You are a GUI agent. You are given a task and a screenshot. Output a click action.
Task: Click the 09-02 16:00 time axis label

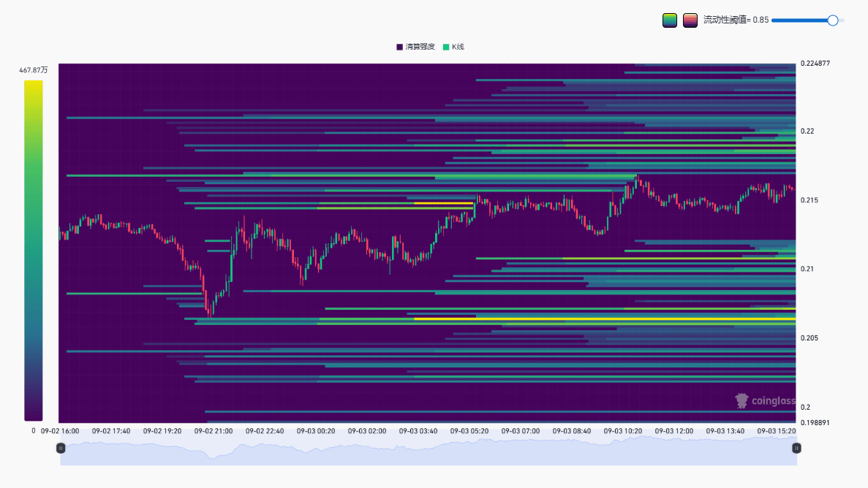coord(60,431)
